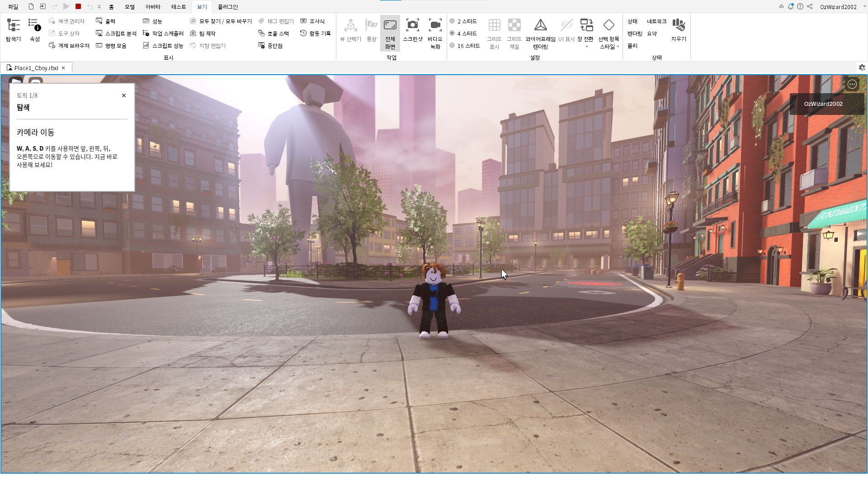This screenshot has width=868, height=480.
Task: Create a new file from quick toolbar
Action: point(31,6)
